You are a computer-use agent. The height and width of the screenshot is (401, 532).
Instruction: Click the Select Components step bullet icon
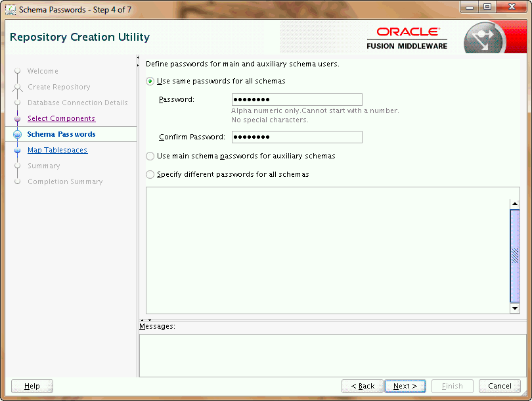17,119
